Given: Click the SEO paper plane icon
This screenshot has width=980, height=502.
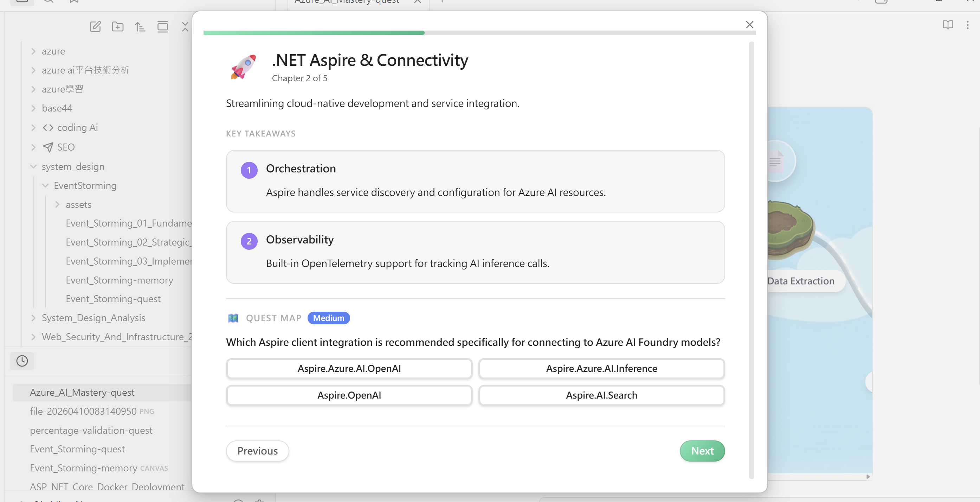Looking at the screenshot, I should [48, 147].
